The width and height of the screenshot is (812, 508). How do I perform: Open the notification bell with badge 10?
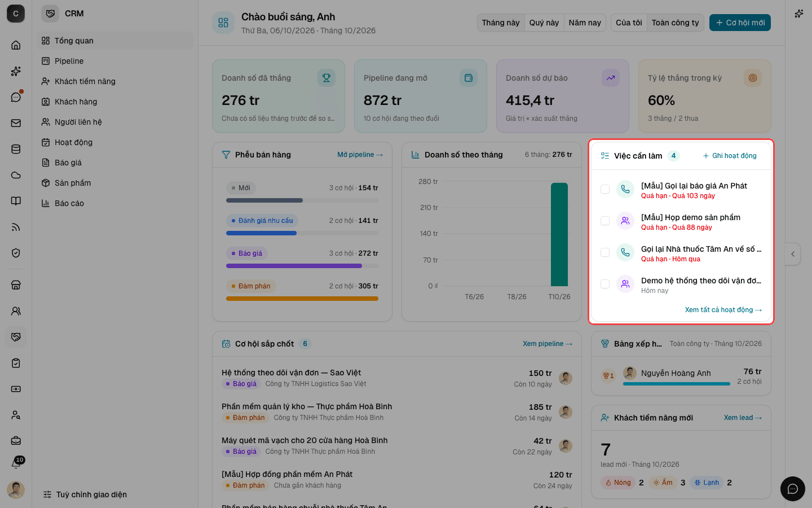click(16, 463)
